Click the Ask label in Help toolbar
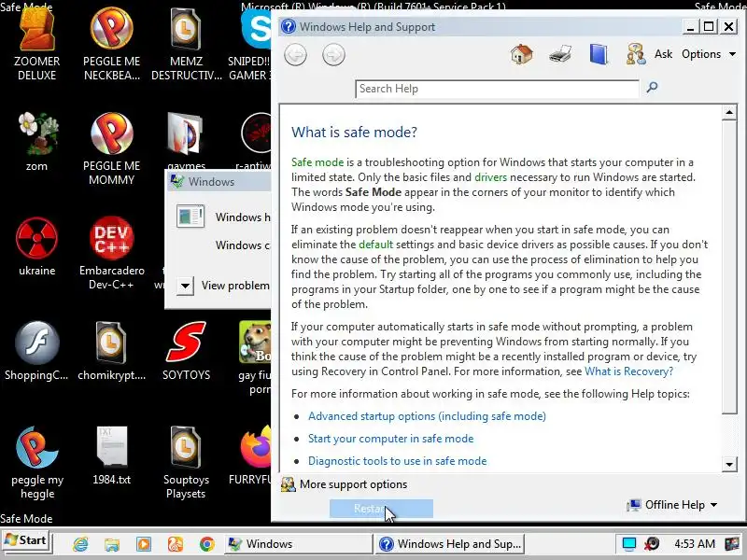Screen dimensions: 747x560 663,54
